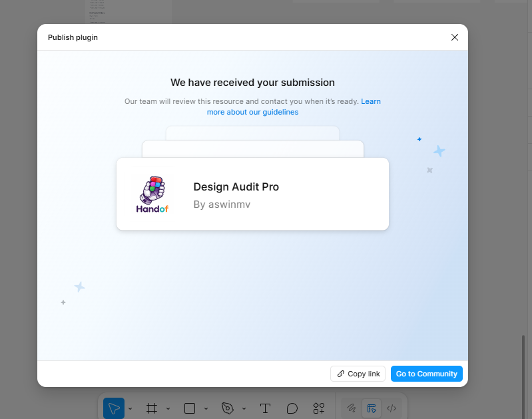Click the Handof plugin icon thumbnail
The height and width of the screenshot is (419, 532).
point(152,195)
